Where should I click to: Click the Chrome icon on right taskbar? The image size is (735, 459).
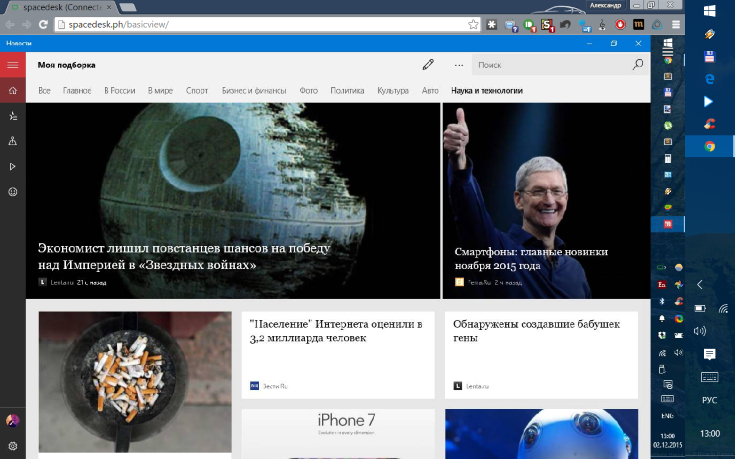[x=709, y=146]
